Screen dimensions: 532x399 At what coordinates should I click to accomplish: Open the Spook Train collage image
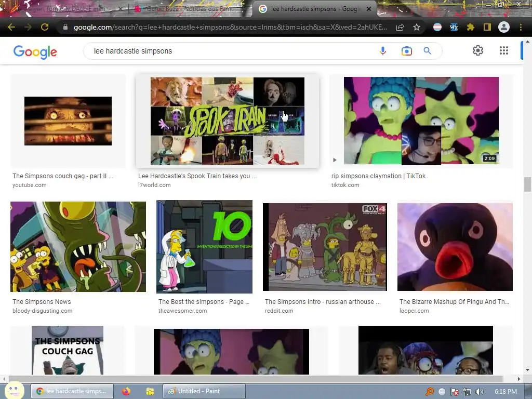(228, 121)
